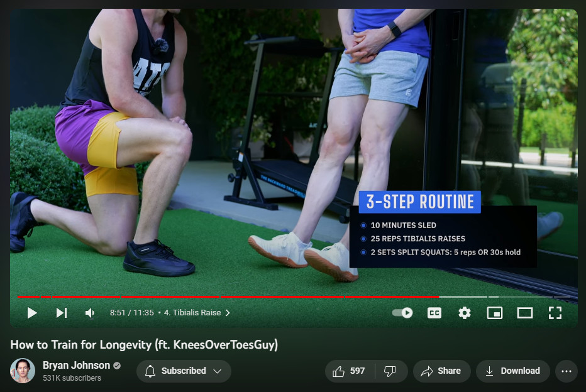Turn on closed captions
586x392 pixels.
coord(434,313)
